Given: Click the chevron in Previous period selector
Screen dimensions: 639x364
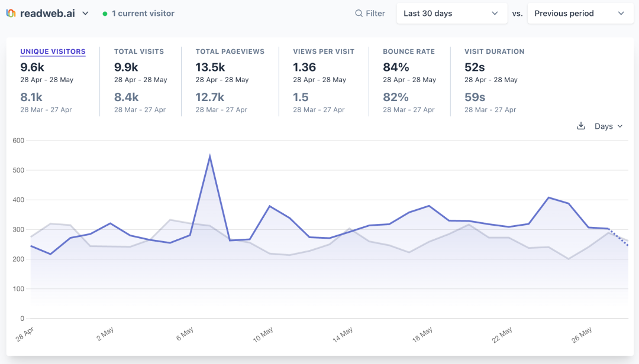Looking at the screenshot, I should click(621, 14).
